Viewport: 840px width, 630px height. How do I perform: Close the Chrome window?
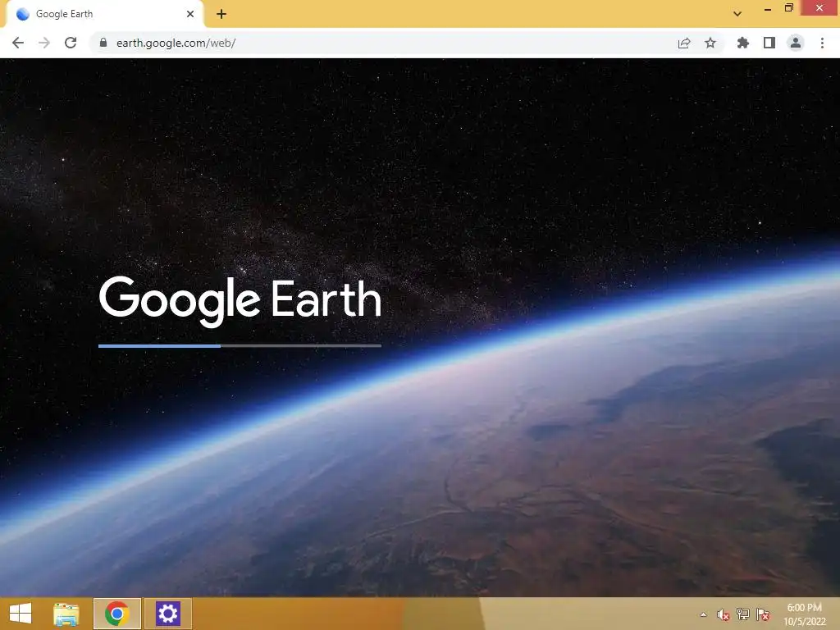[x=819, y=8]
